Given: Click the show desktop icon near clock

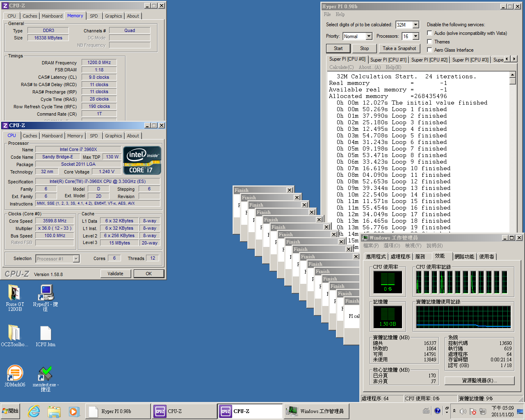Looking at the screenshot, I should pyautogui.click(x=520, y=411).
